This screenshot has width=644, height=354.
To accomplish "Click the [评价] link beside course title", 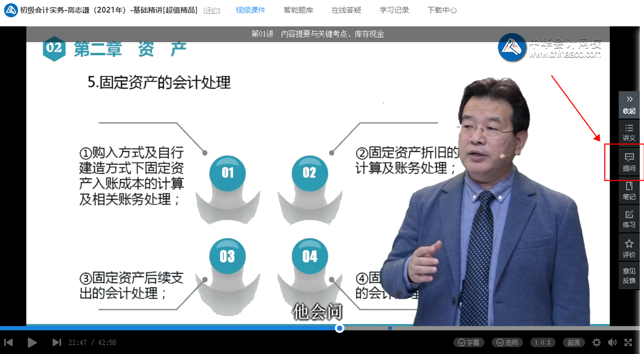I will click(212, 11).
